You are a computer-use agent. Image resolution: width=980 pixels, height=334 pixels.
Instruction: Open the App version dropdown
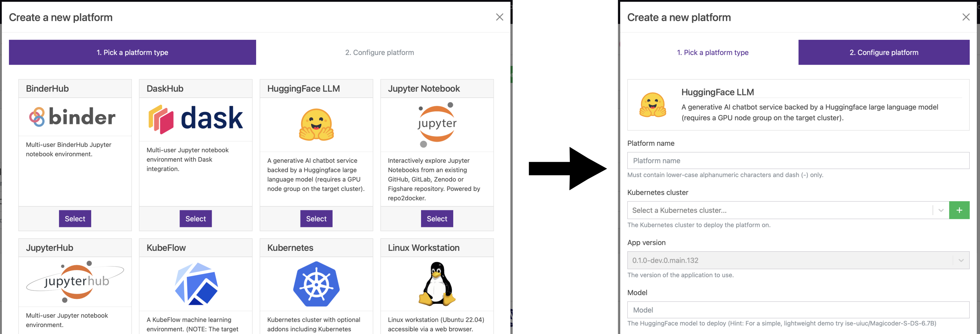tap(798, 260)
